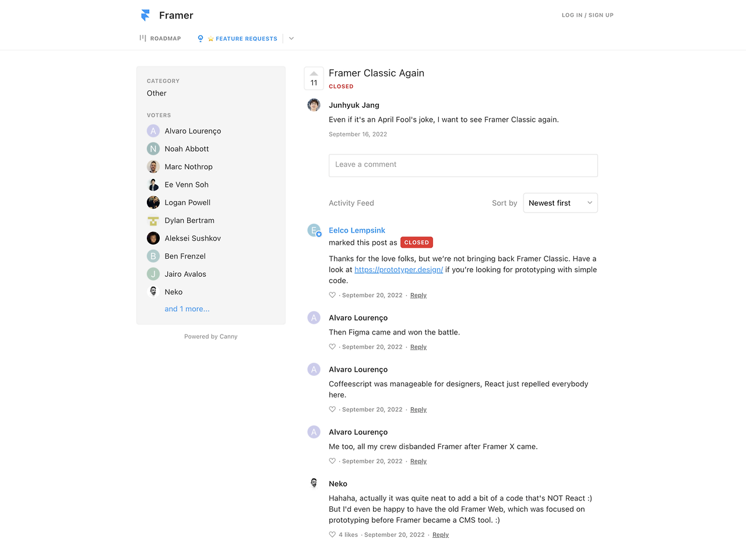Click the Framer logo icon
Viewport: 746px width, 560px height.
point(145,15)
